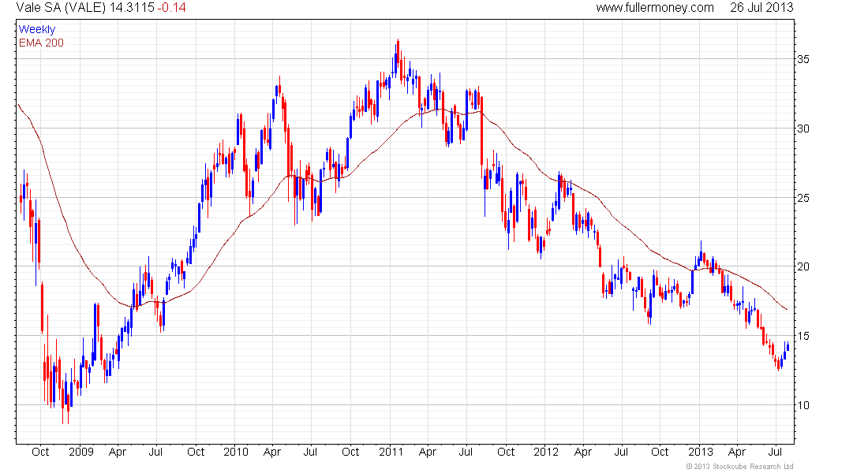This screenshot has width=868, height=473.
Task: Click the red EMA 200 legend label
Action: coord(41,43)
